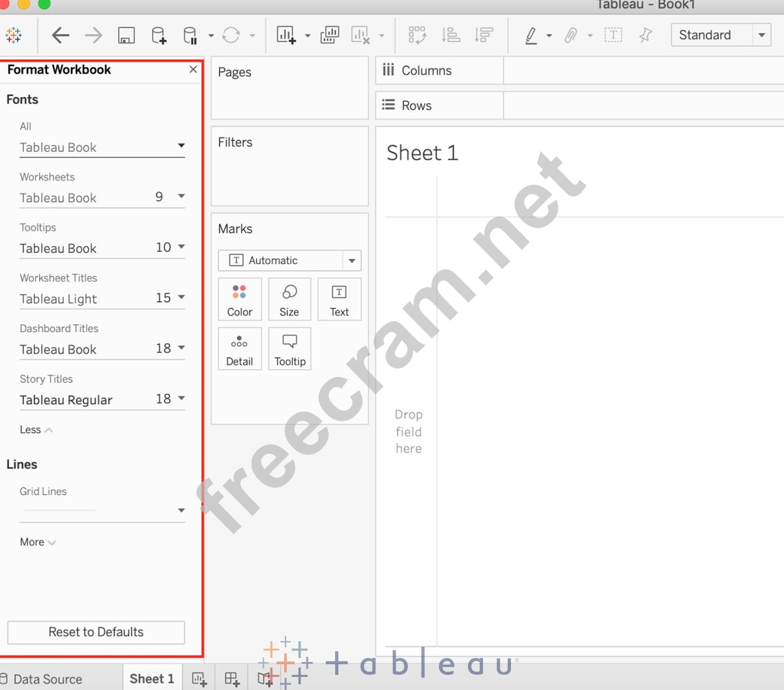The height and width of the screenshot is (690, 784).
Task: Select the Sheet 1 tab
Action: (152, 679)
